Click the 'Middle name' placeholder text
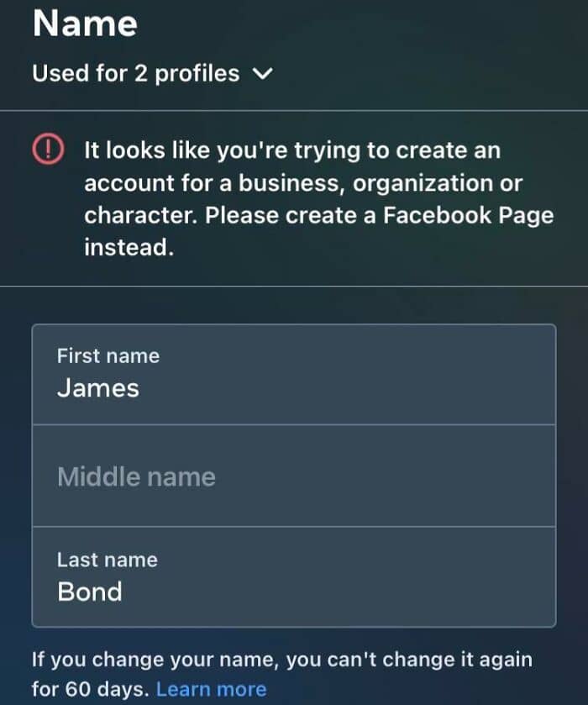 (x=136, y=476)
